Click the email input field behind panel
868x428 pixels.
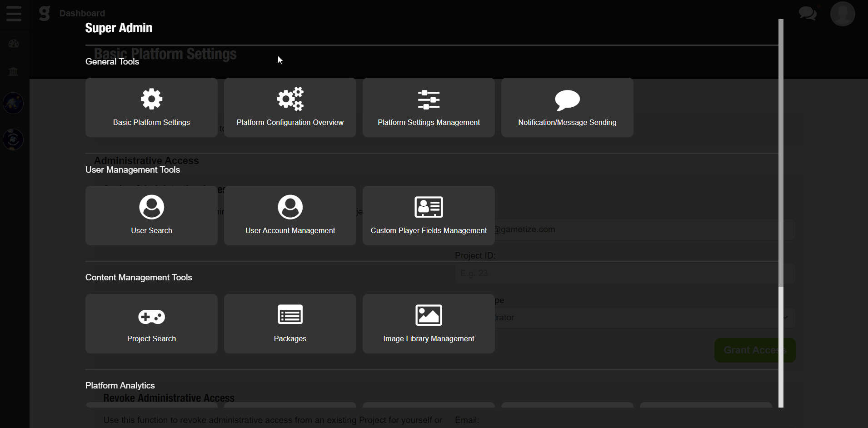[625, 229]
